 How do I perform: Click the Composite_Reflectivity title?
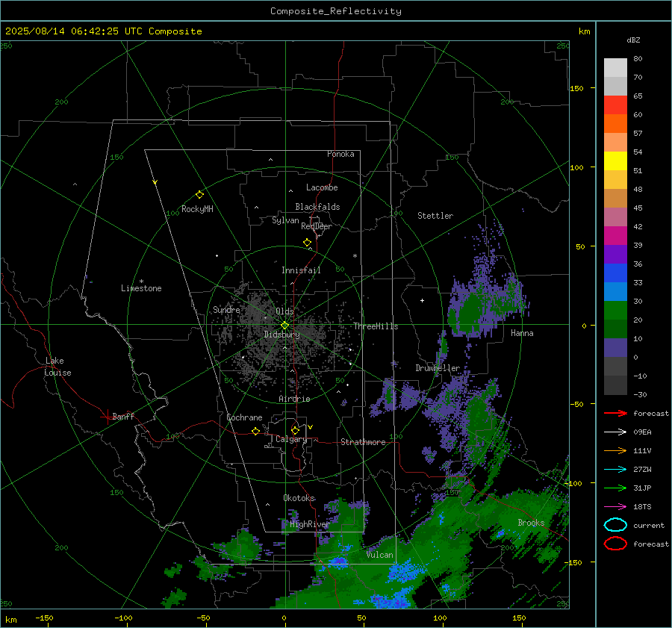(x=336, y=11)
